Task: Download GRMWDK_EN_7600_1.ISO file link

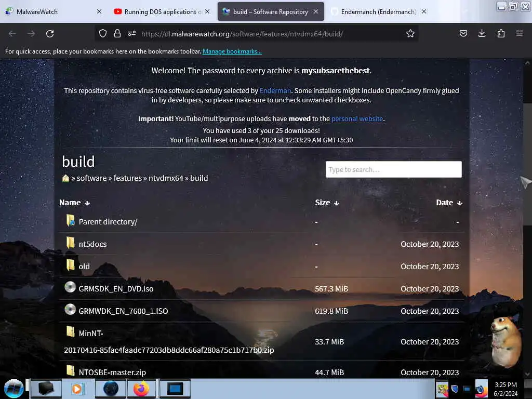Action: 123,311
